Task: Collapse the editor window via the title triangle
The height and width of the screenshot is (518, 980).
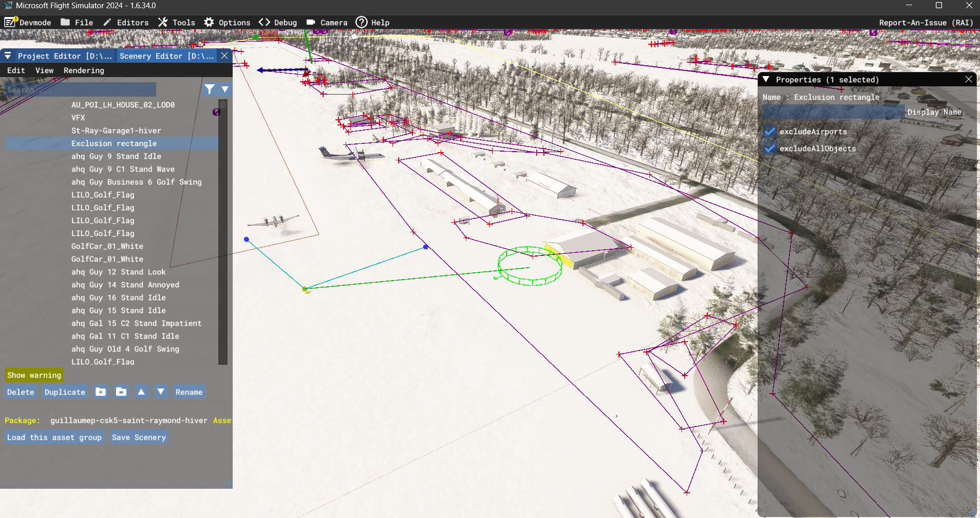Action: [x=8, y=55]
